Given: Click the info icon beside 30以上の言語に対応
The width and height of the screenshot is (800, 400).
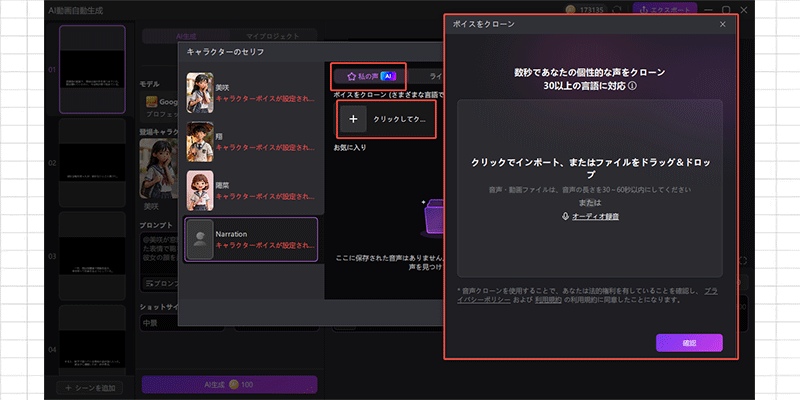Looking at the screenshot, I should (633, 86).
